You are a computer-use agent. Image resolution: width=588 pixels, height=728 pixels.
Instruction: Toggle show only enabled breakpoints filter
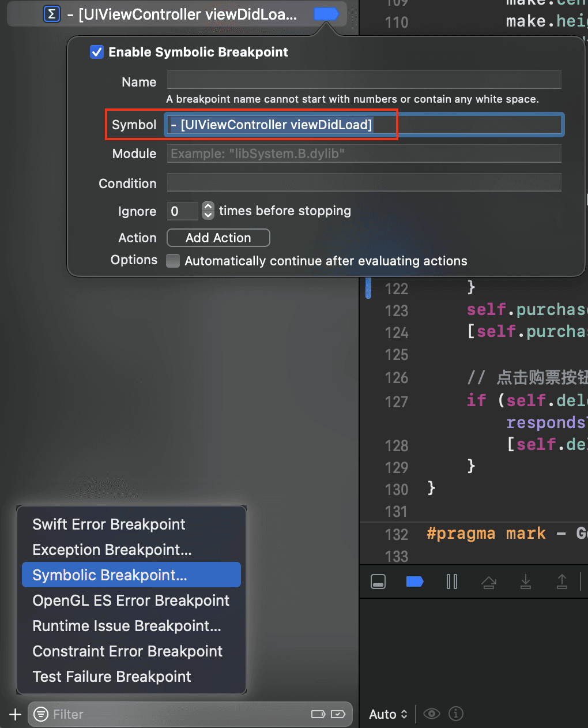tap(318, 714)
